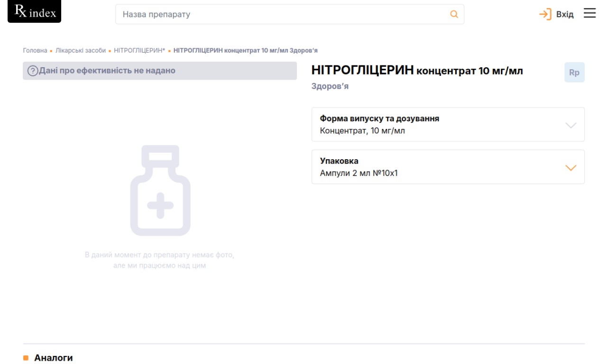The height and width of the screenshot is (364, 607).
Task: Click the login arrow icon
Action: [x=545, y=14]
